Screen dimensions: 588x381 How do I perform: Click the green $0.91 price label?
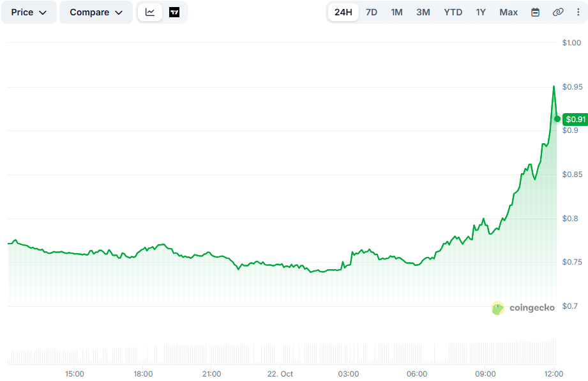pos(575,120)
